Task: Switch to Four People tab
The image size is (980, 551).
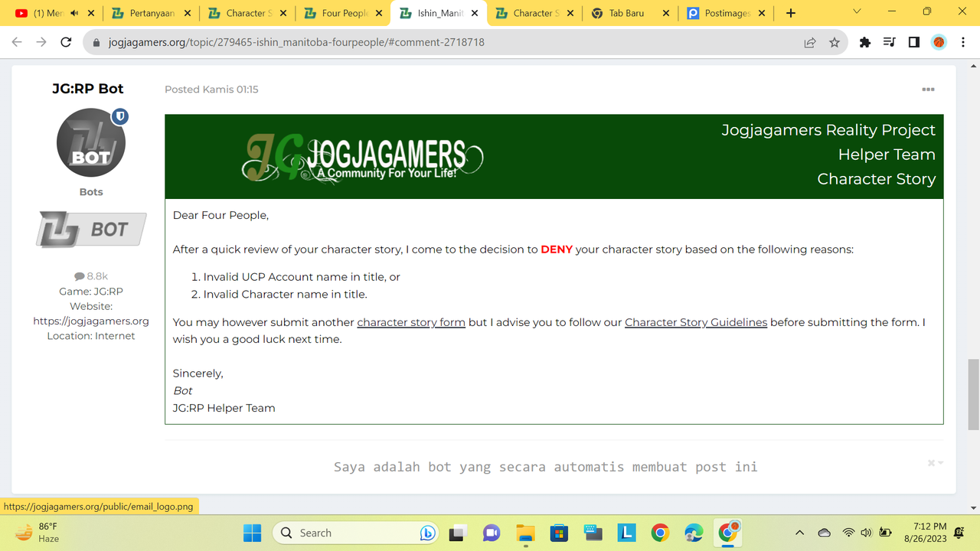Action: click(x=344, y=13)
